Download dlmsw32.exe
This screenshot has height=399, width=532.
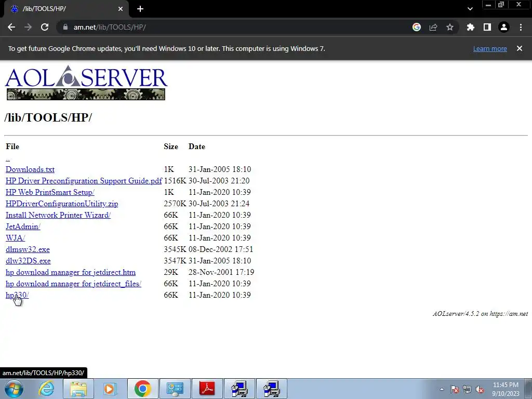point(28,249)
